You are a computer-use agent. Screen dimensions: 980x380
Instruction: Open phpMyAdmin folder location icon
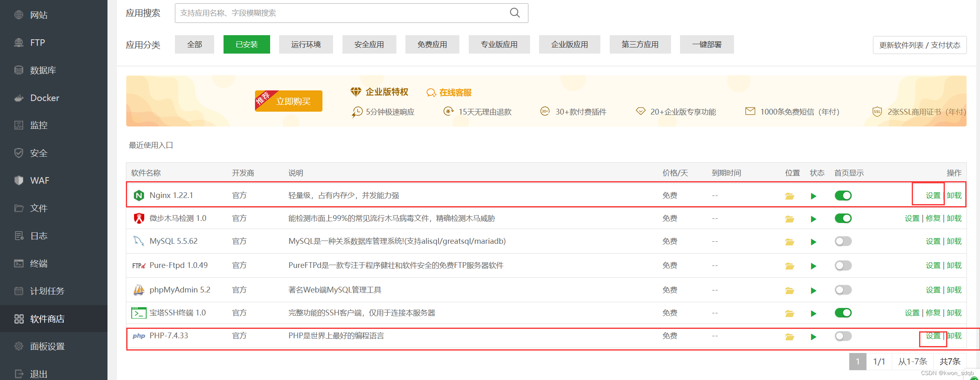[x=790, y=290]
